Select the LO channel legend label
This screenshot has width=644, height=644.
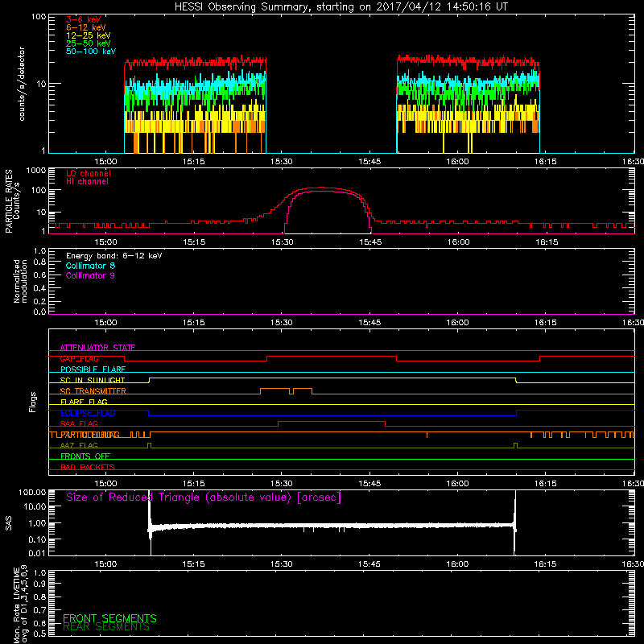[x=89, y=173]
